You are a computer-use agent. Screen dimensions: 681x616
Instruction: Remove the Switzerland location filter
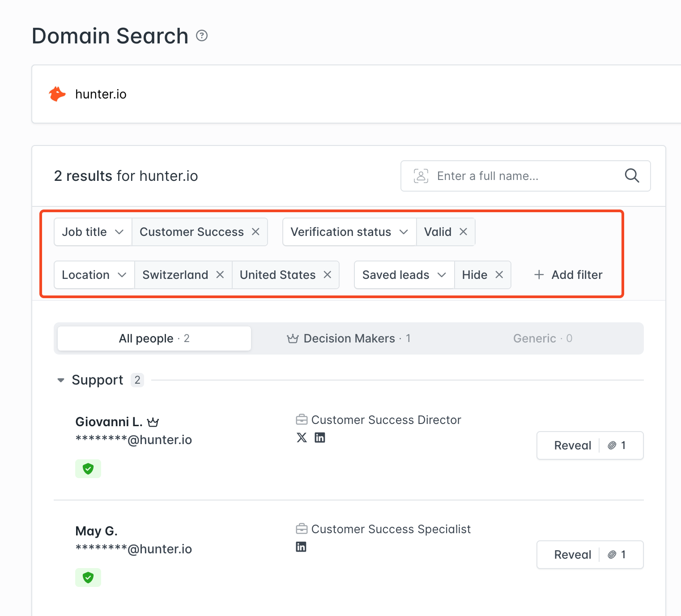220,275
